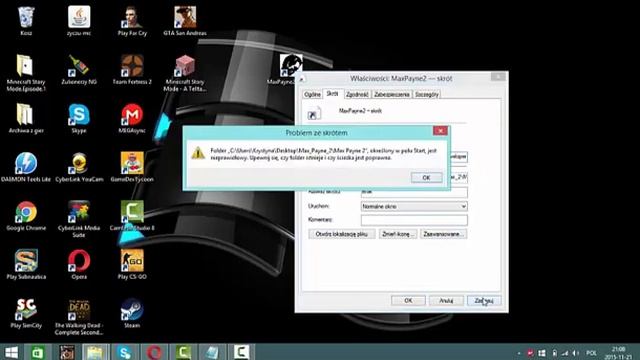Select GameDevTycoon desktop shortcut
This screenshot has width=640, height=360.
tap(132, 167)
